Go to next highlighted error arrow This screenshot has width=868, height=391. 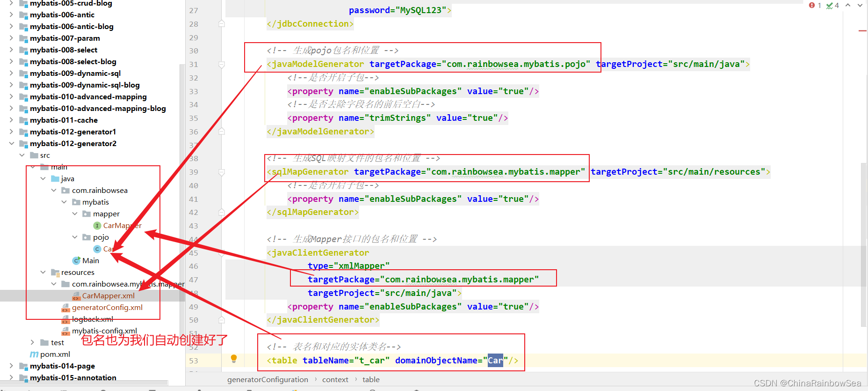pos(860,5)
